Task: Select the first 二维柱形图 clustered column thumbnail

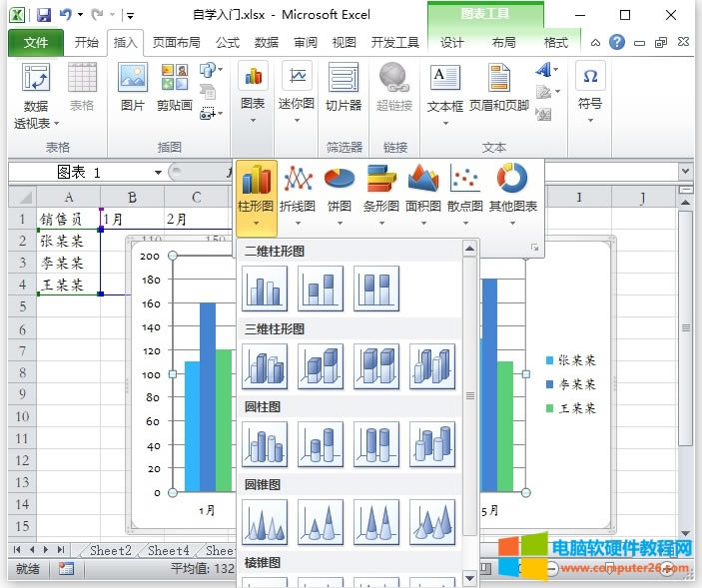Action: (265, 289)
